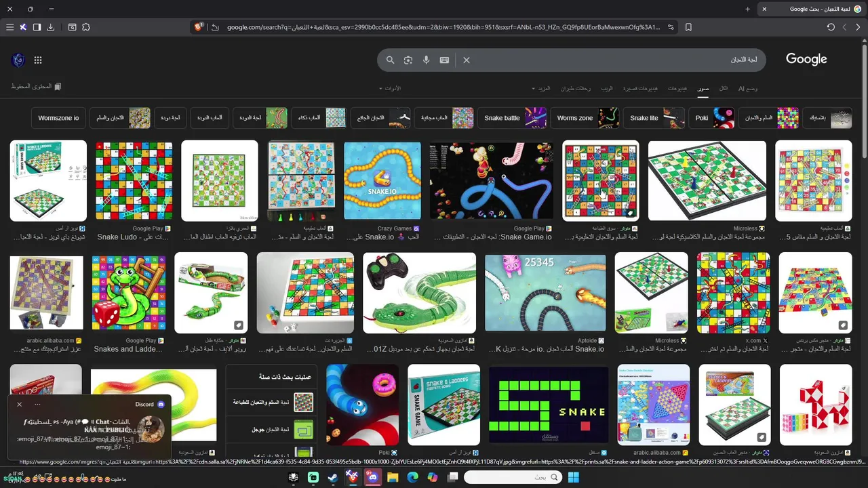Expand the More dropdown in search tabs
The height and width of the screenshot is (488, 868).
click(x=541, y=88)
